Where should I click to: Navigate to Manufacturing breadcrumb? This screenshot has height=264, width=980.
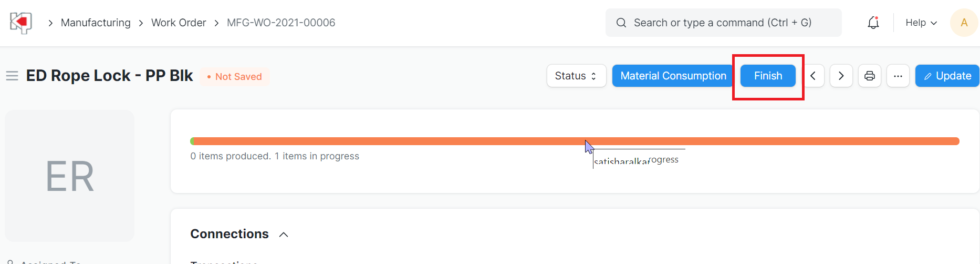click(x=96, y=23)
